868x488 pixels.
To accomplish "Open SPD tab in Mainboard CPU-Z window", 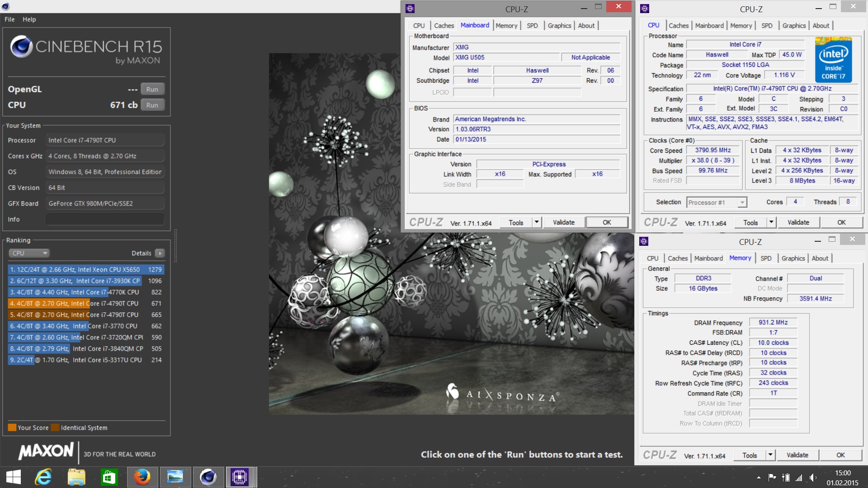I will (x=532, y=26).
